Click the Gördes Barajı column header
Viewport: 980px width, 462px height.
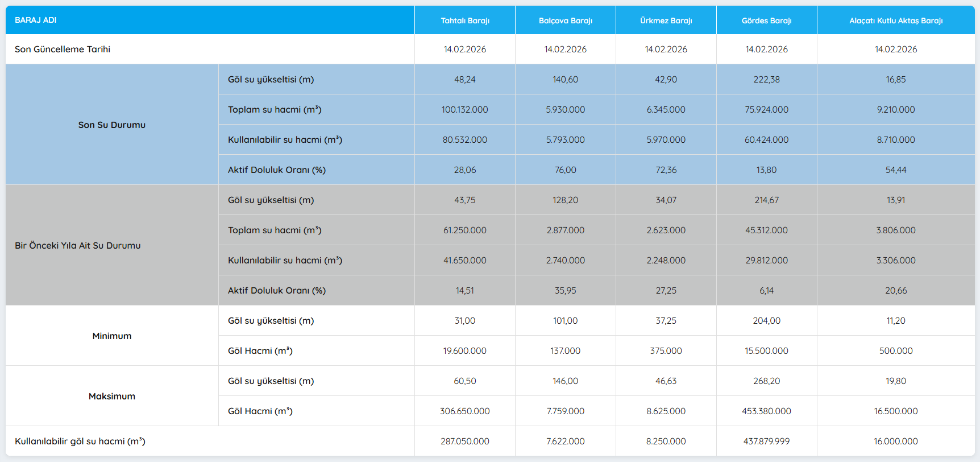766,20
